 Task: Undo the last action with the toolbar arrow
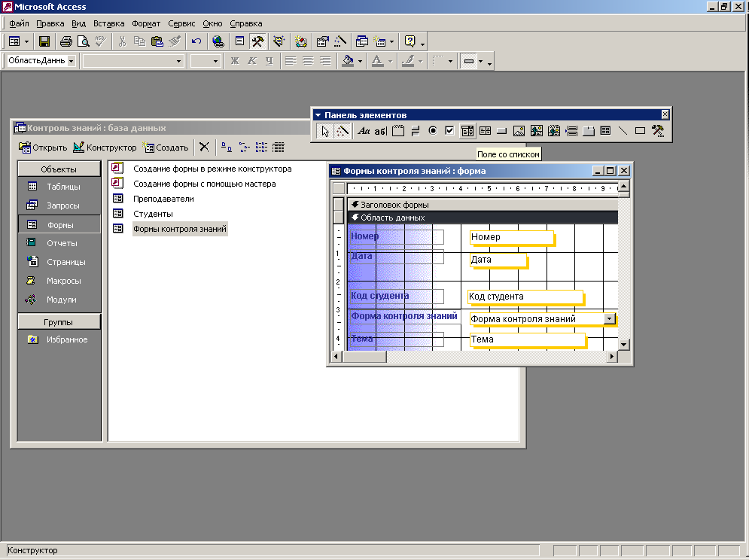coord(196,41)
